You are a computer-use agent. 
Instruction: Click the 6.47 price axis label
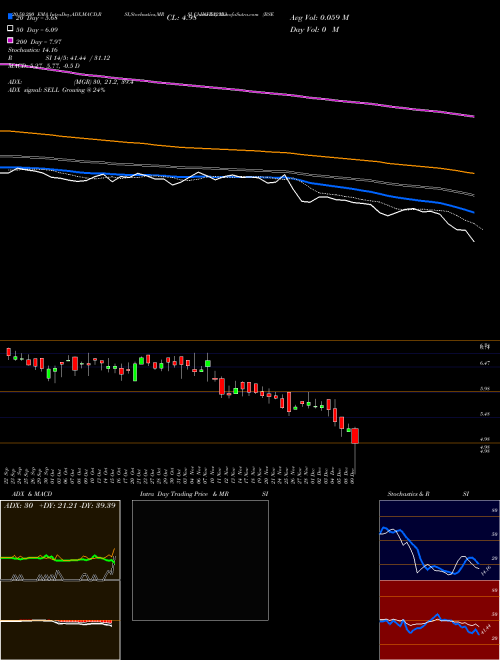(484, 363)
